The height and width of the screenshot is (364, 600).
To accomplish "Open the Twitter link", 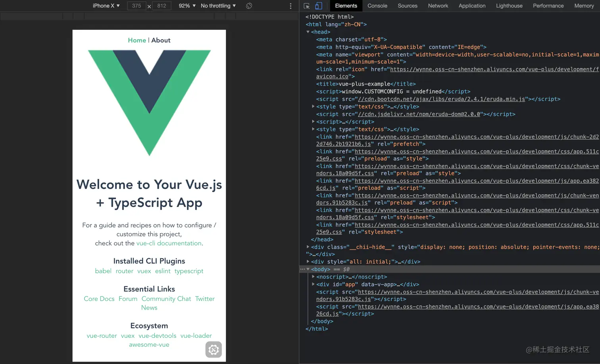I will 205,299.
